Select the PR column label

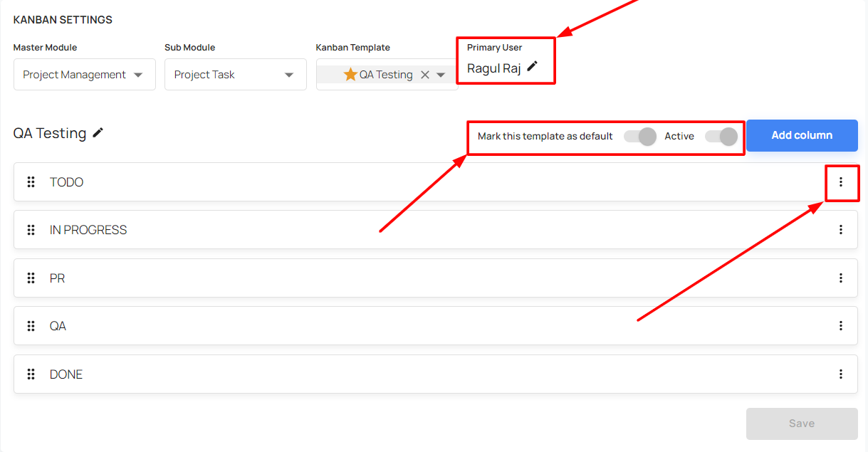tap(58, 278)
